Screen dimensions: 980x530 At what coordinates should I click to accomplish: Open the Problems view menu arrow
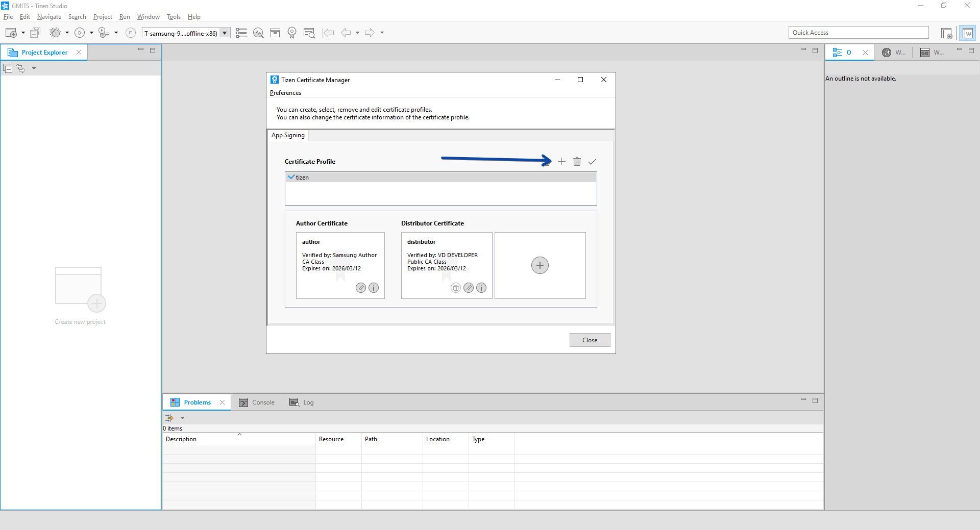pos(182,418)
